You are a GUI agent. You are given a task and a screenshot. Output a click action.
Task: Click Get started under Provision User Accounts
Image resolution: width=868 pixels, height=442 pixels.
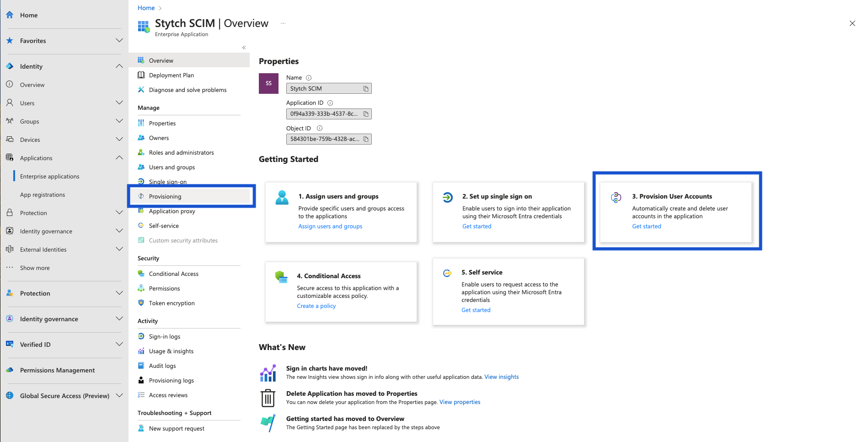pyautogui.click(x=646, y=226)
